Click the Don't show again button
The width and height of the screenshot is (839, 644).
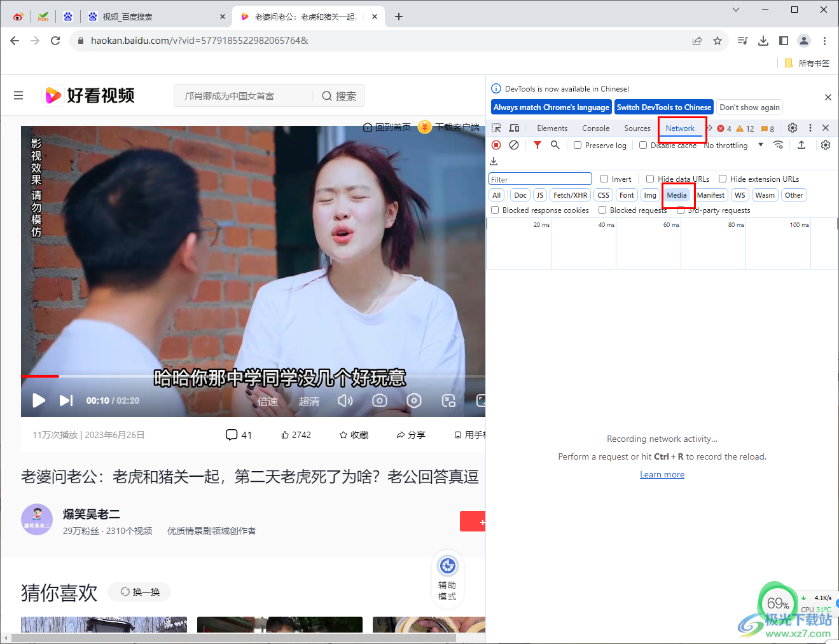coord(749,107)
